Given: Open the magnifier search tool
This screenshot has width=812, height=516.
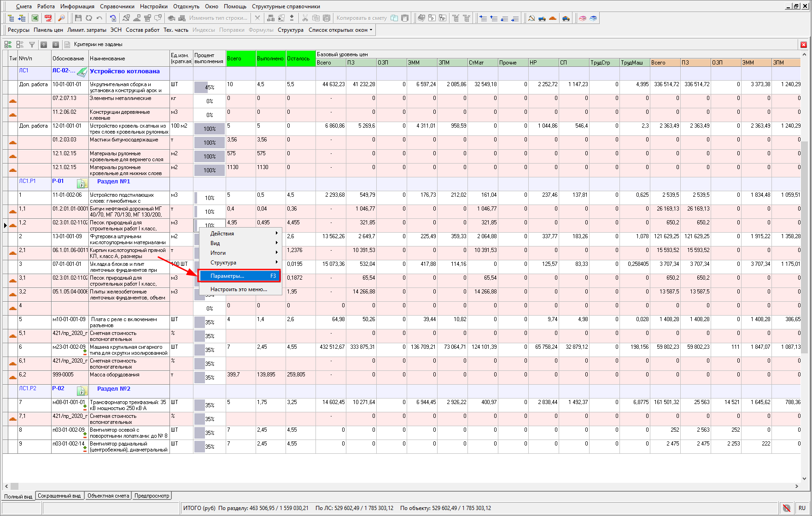Looking at the screenshot, I should pyautogui.click(x=61, y=18).
